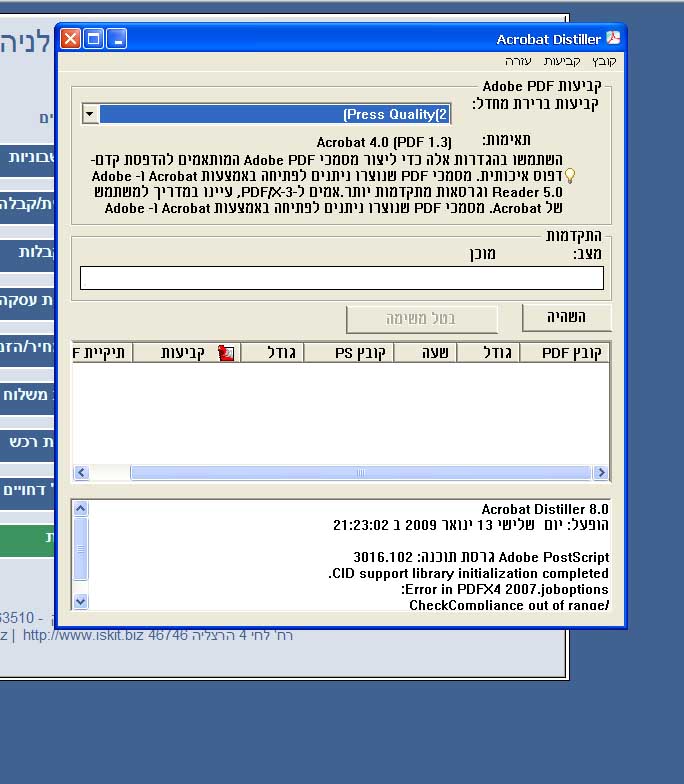Click 'Error in PDFX4 2007.joboptions' log line
This screenshot has height=784, width=684.
pos(505,590)
